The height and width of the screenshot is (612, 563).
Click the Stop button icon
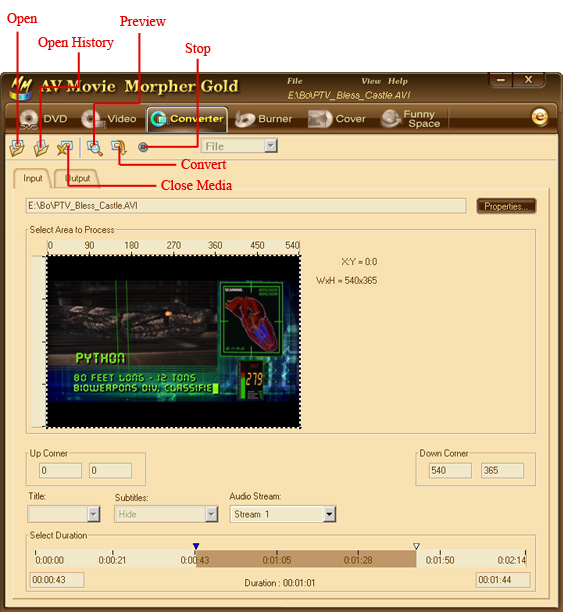(x=143, y=147)
